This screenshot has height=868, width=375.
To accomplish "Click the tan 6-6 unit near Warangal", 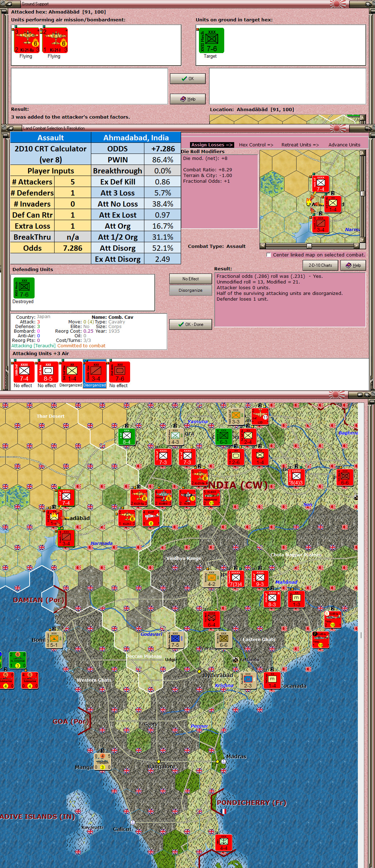I will point(224,640).
